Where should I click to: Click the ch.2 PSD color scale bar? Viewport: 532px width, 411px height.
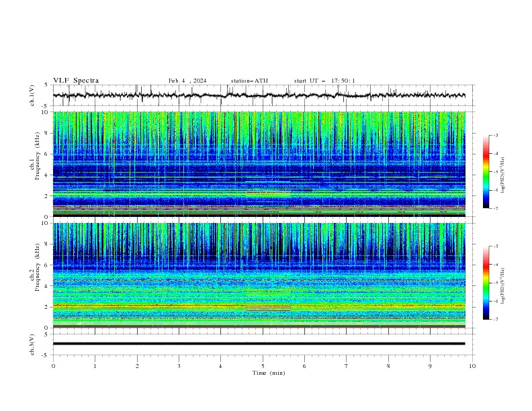tap(486, 283)
